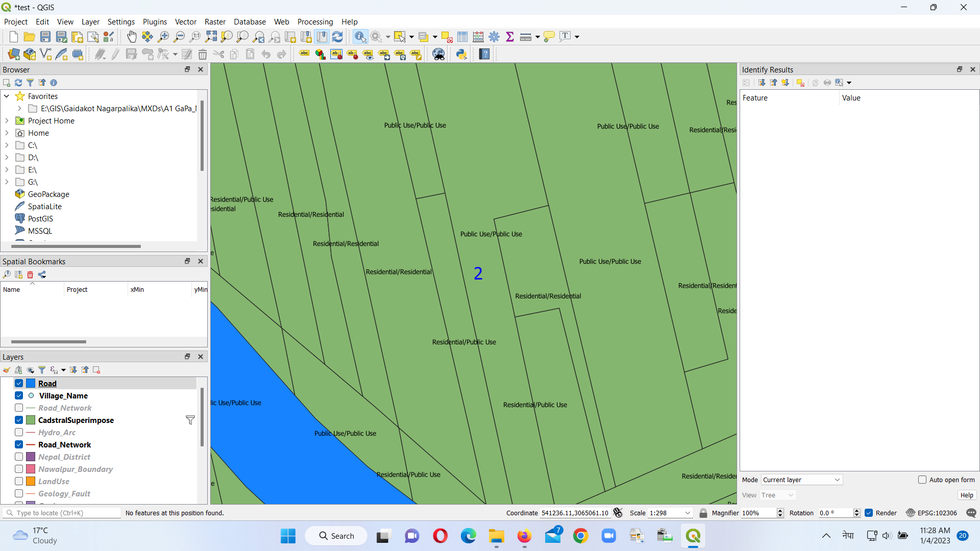Click EPSG:102306 CRS status button

pyautogui.click(x=932, y=513)
